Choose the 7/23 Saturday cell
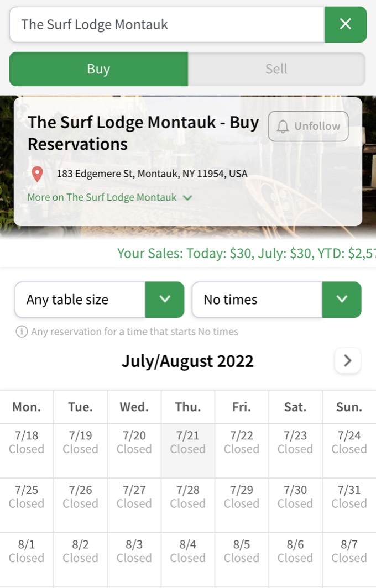 (x=295, y=442)
